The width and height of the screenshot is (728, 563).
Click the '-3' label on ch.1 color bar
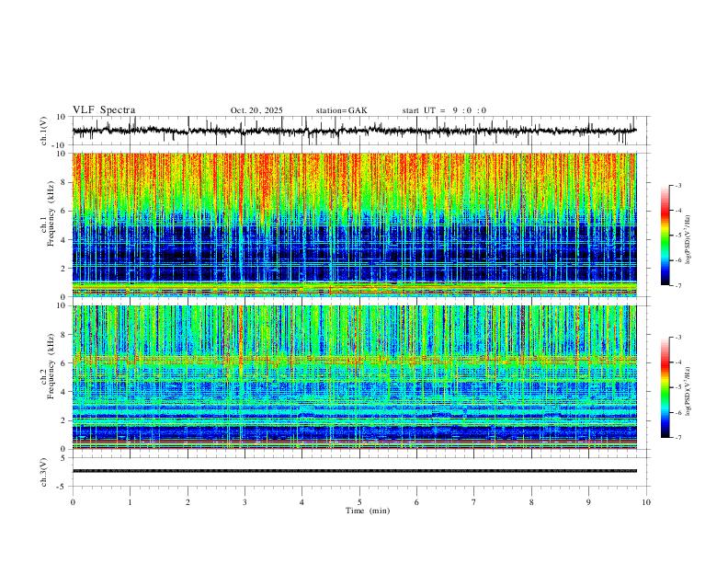677,185
